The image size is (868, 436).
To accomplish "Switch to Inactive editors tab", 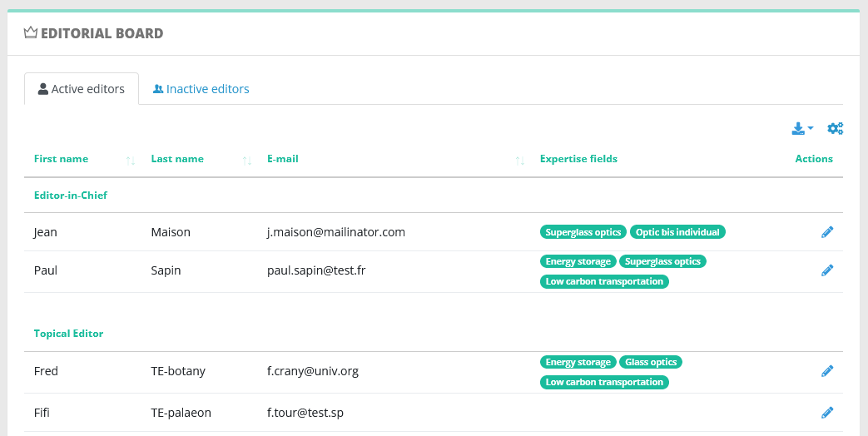I will click(x=201, y=89).
